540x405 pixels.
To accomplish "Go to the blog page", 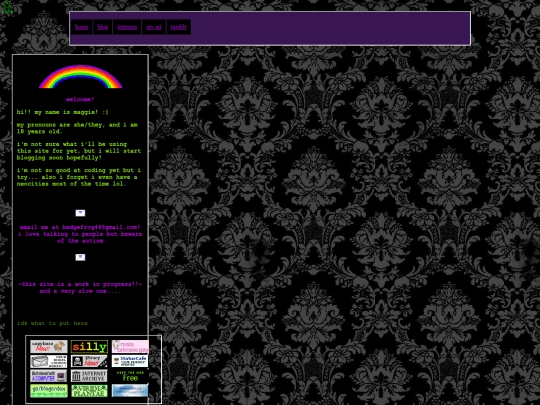I will (103, 27).
